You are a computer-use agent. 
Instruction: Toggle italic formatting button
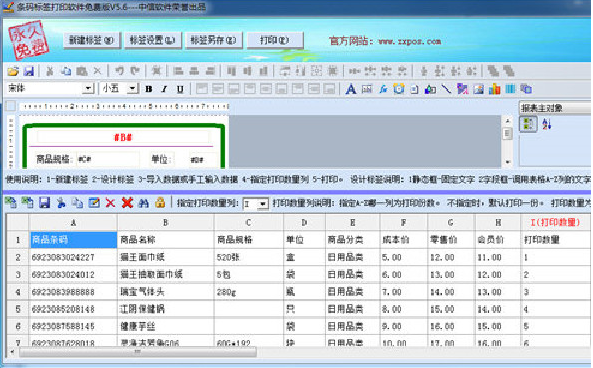(x=164, y=89)
